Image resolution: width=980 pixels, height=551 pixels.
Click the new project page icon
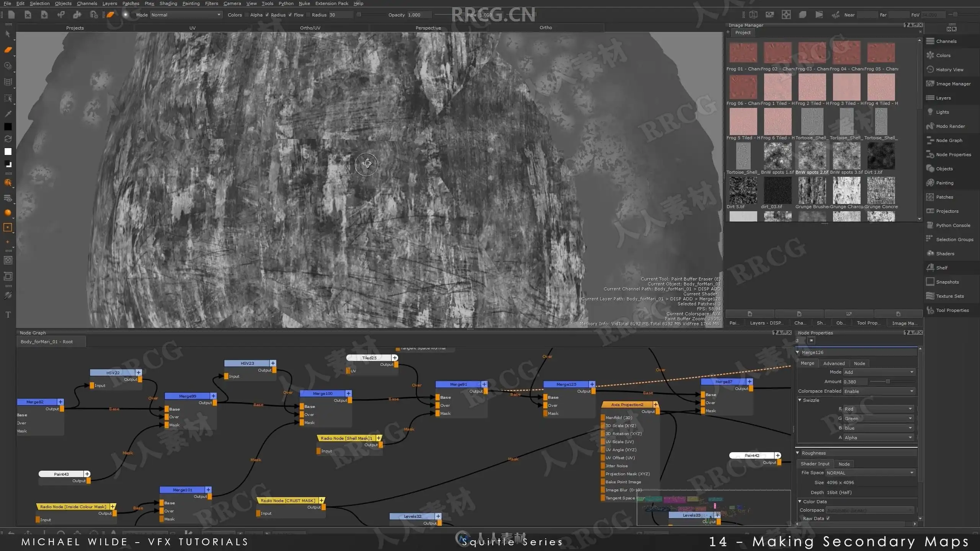pyautogui.click(x=11, y=15)
